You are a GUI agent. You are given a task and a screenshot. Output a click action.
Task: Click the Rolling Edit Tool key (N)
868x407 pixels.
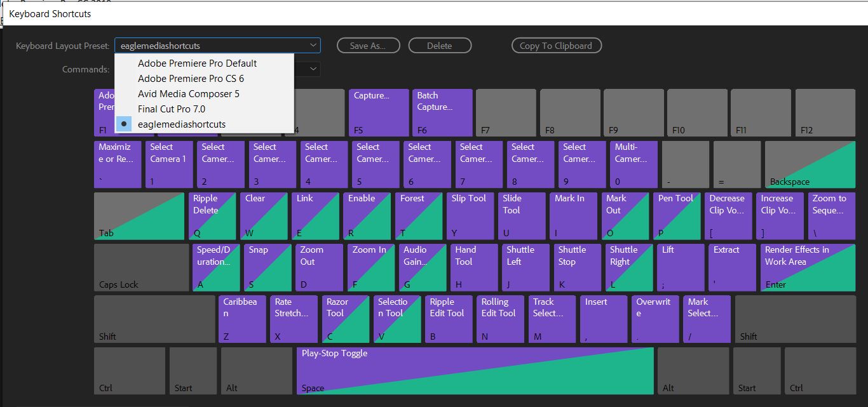point(499,319)
